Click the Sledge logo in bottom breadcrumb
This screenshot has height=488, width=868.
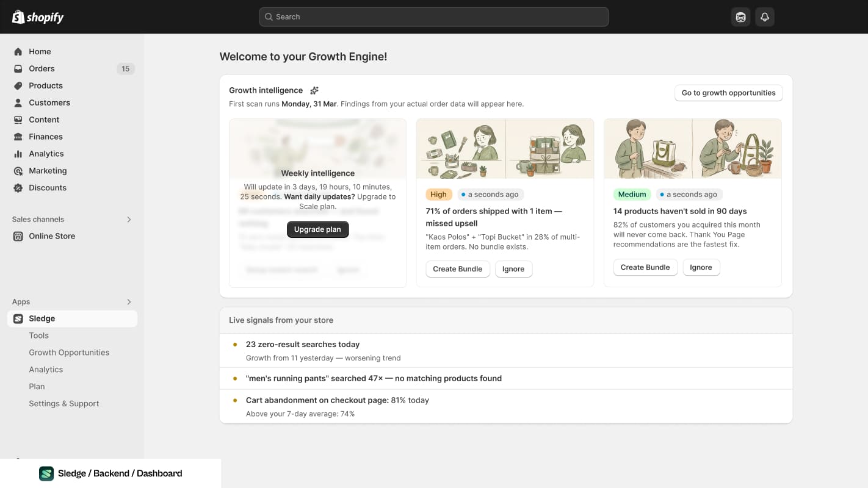[x=46, y=474]
